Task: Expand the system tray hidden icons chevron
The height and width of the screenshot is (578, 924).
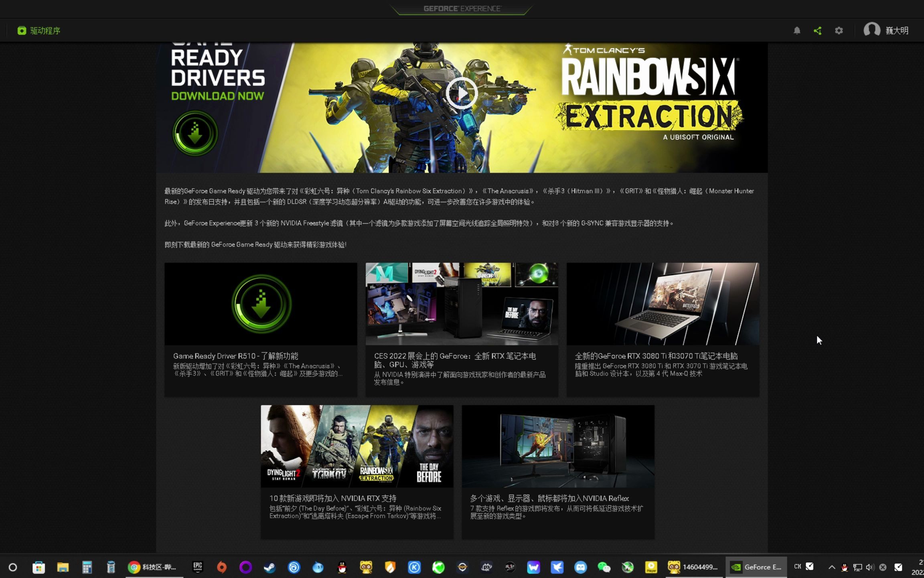Action: tap(831, 567)
